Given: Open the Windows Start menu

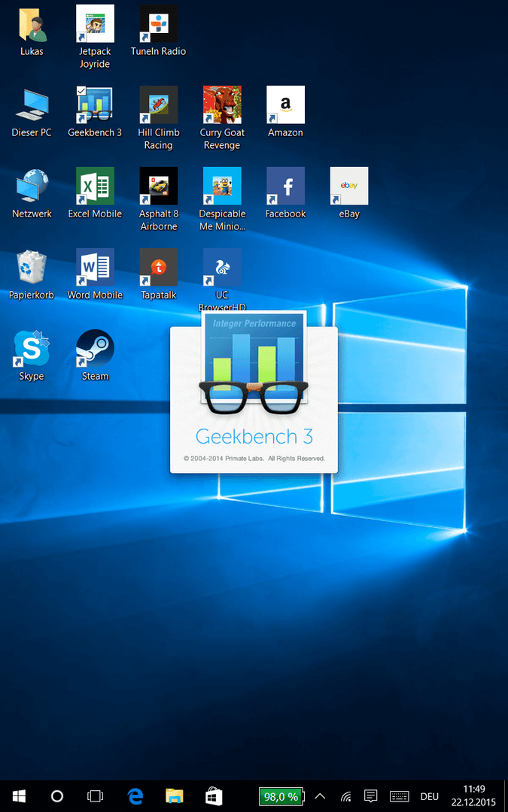Looking at the screenshot, I should [x=19, y=796].
